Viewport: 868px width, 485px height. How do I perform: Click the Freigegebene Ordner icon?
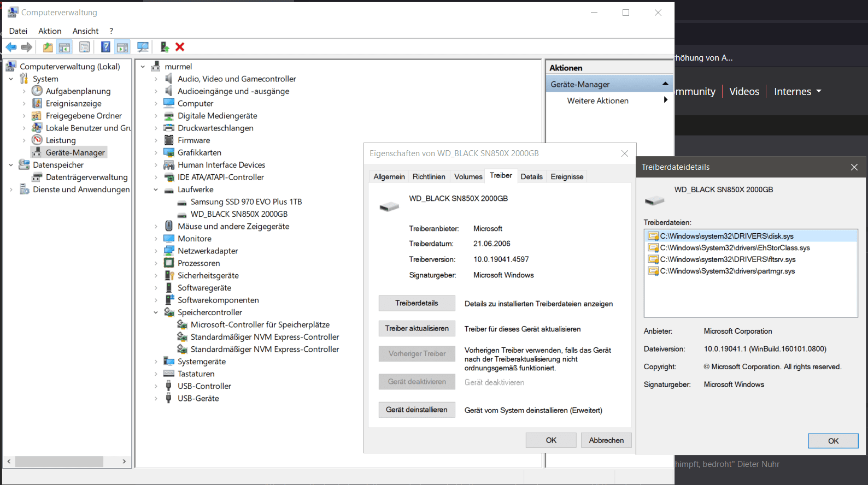coord(37,115)
